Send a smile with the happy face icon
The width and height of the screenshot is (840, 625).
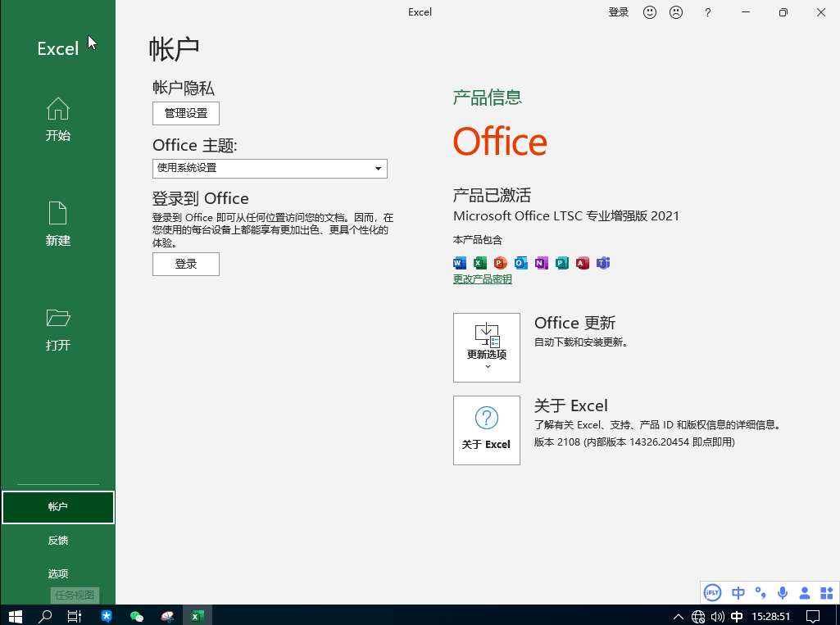[x=650, y=12]
